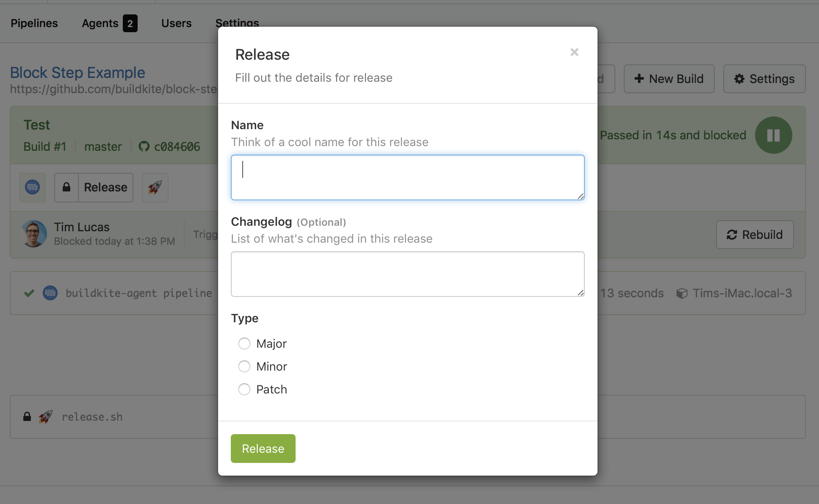Click the Block Step Example pipeline link
Image resolution: width=819 pixels, height=504 pixels.
77,72
